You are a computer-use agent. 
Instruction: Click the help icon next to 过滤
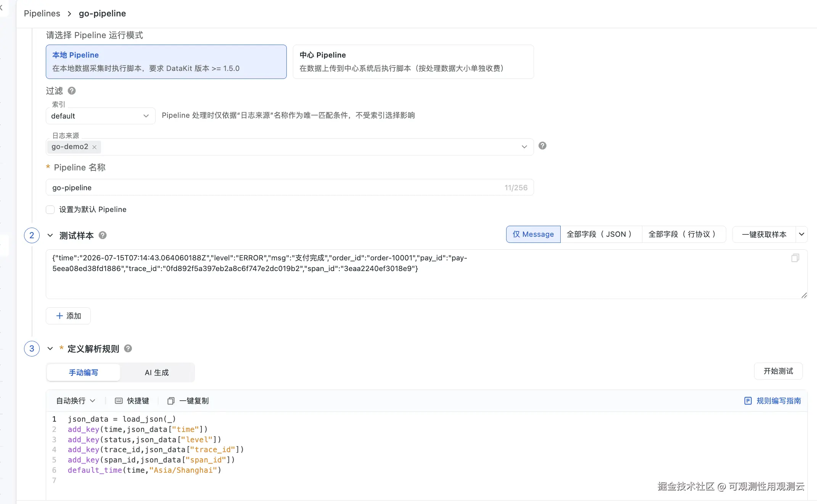click(72, 91)
